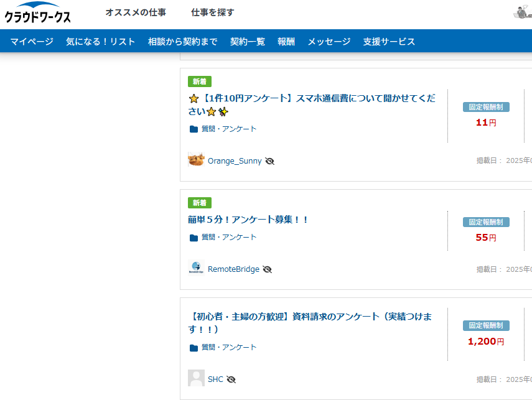Screen dimensions: 532x400
Task: Click 質問・アンケート category under 簡単5分 job
Action: (x=229, y=237)
